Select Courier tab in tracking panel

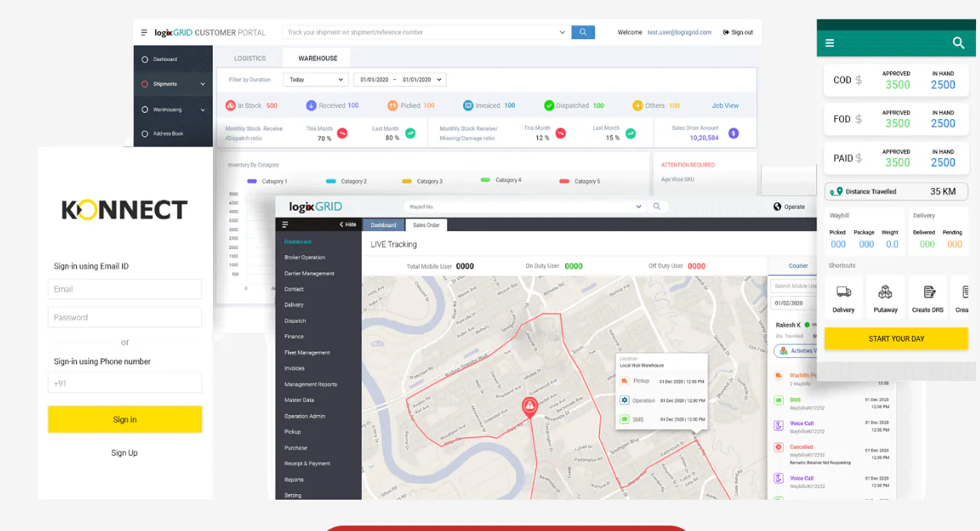click(798, 265)
